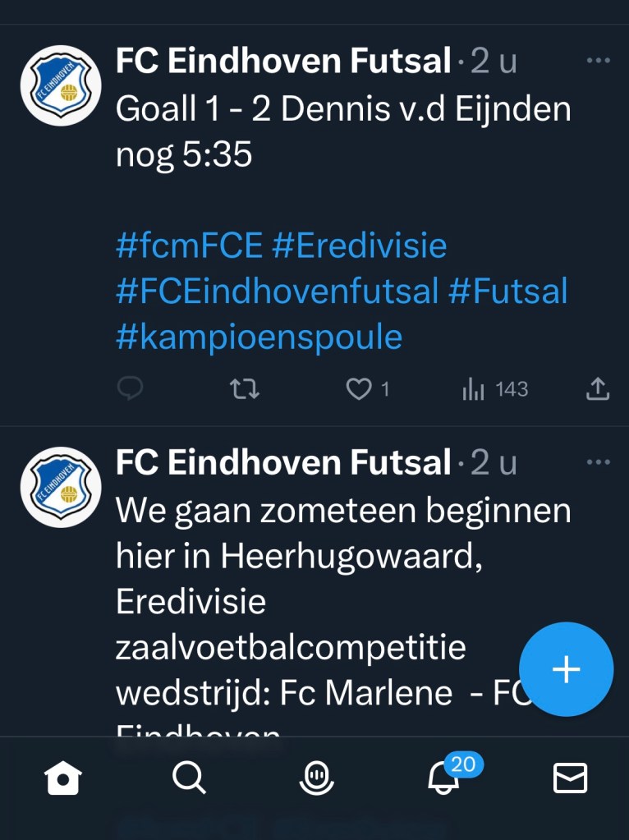Retweet the Goall 1 - 2 post

pos(244,388)
